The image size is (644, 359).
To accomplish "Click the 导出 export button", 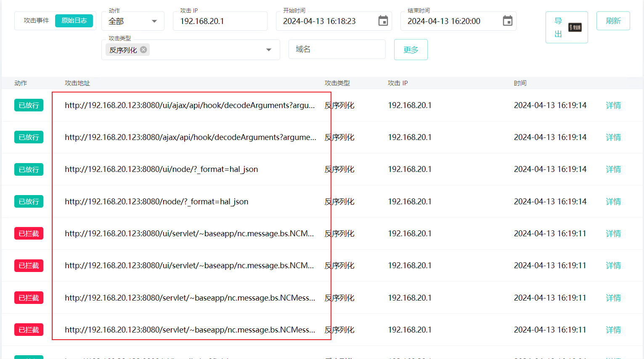I will tap(567, 27).
